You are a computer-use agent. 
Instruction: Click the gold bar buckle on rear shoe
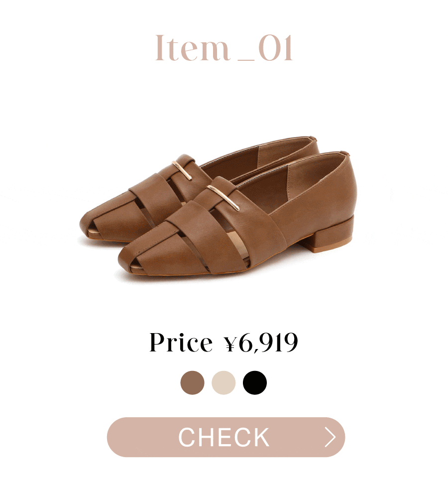(182, 170)
